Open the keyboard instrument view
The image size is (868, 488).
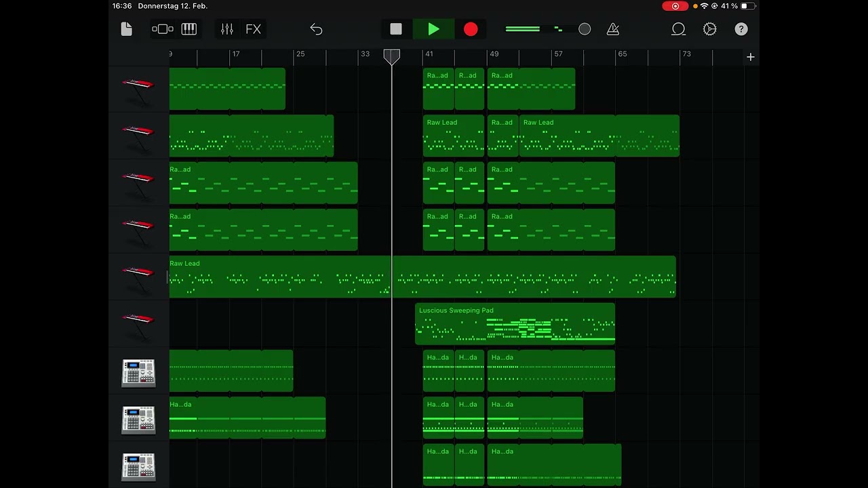click(x=189, y=29)
